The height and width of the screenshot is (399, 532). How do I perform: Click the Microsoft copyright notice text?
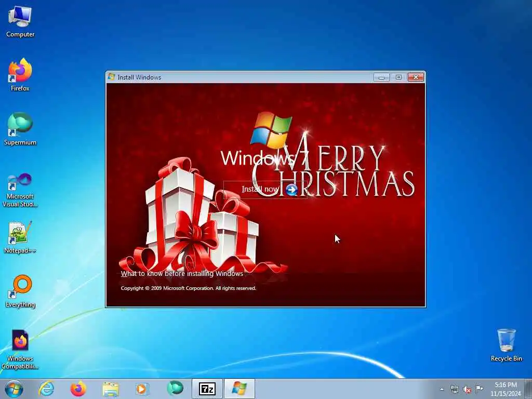[x=188, y=288]
